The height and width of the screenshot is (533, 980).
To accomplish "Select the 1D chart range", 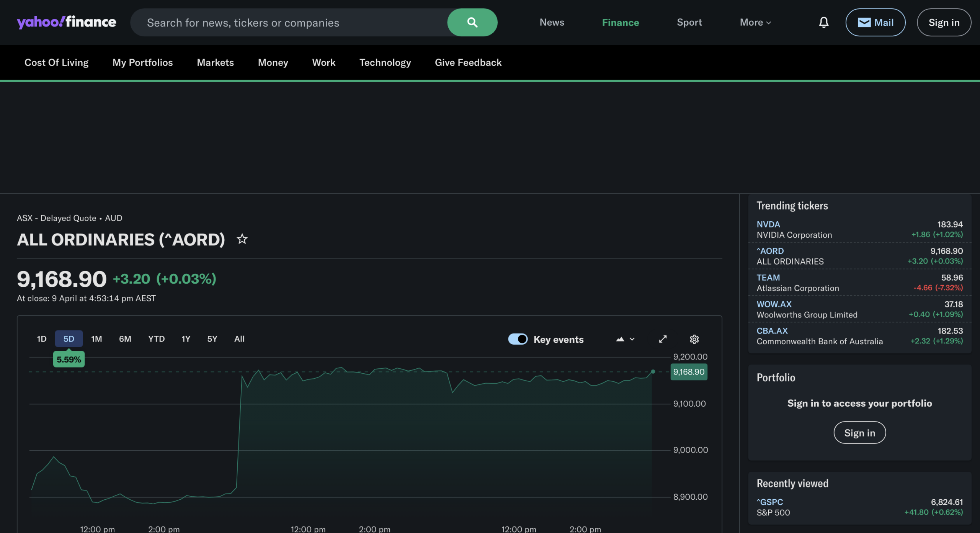I will tap(42, 339).
